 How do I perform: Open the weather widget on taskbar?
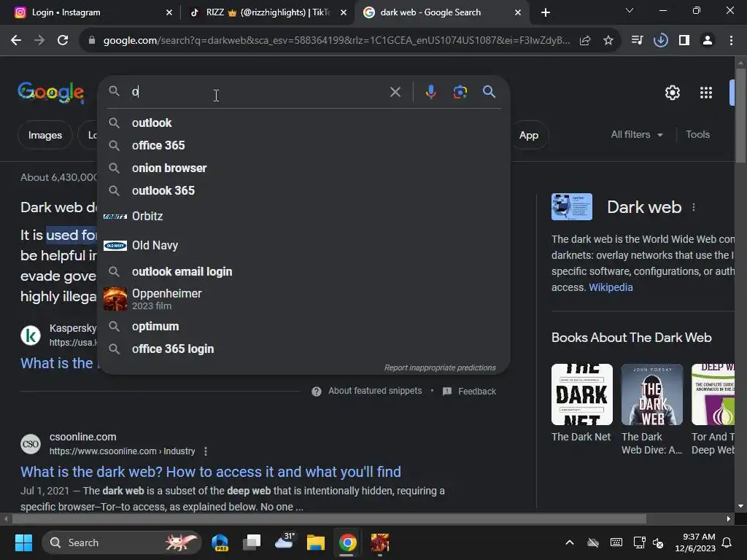point(284,542)
